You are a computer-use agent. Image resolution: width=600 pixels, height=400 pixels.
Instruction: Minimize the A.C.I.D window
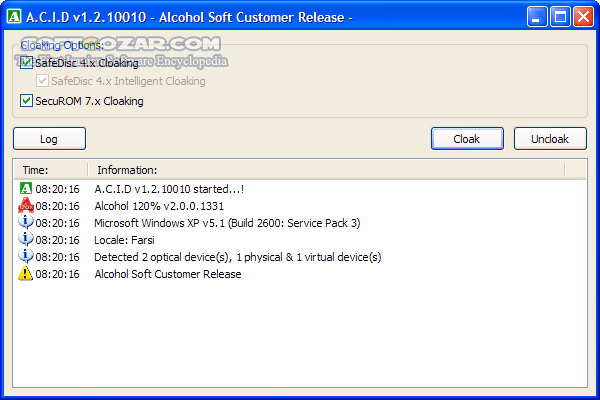click(538, 17)
